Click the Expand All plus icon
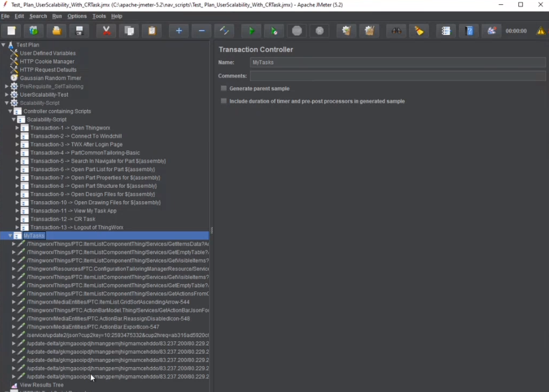 click(179, 31)
